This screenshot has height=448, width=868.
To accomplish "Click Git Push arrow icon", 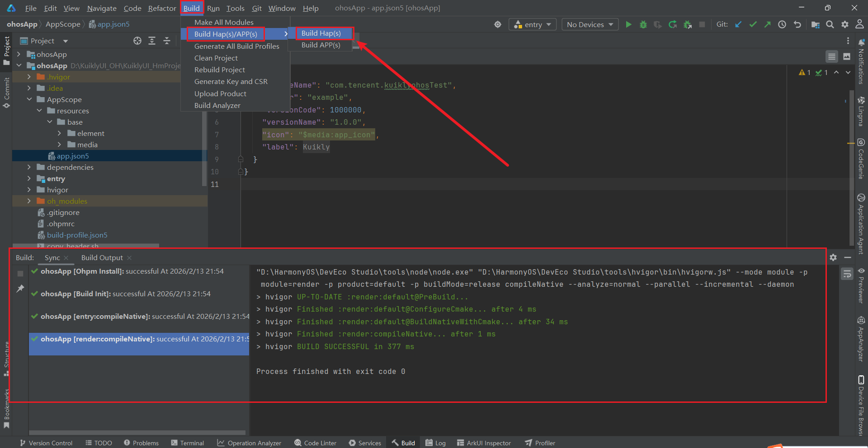I will coord(767,24).
